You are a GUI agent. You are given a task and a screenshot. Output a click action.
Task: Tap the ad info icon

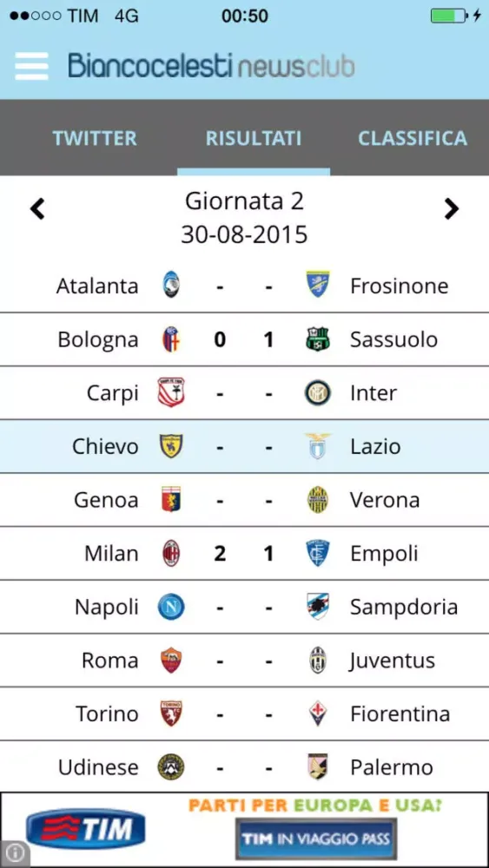click(15, 852)
